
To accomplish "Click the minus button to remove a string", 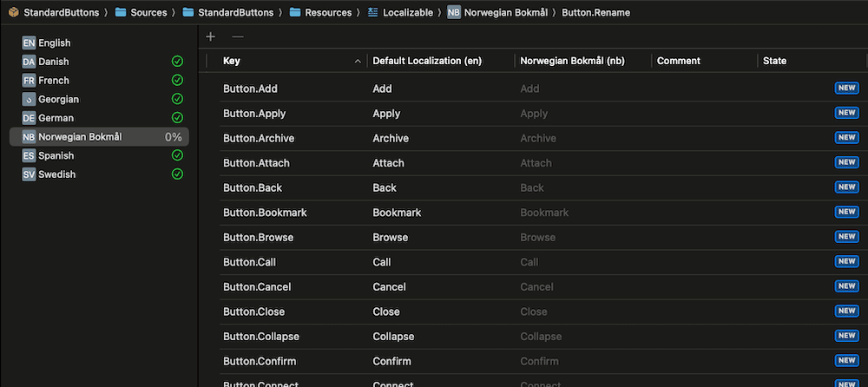I will click(x=238, y=36).
